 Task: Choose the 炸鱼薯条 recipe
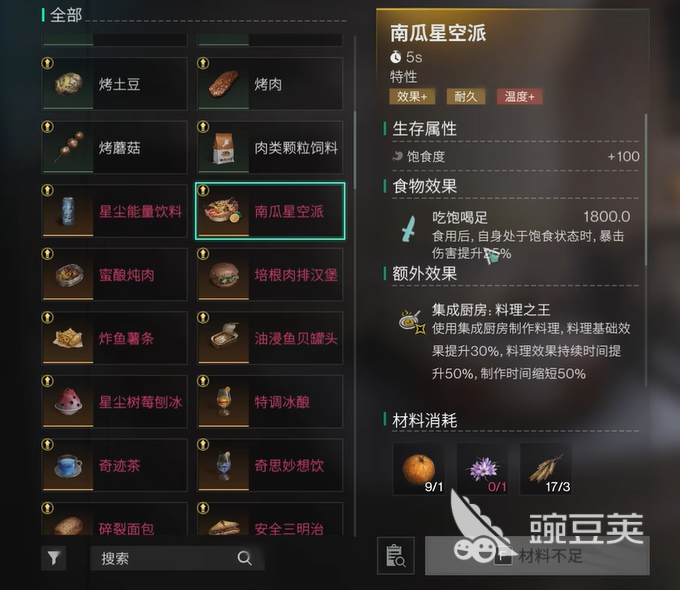pos(114,338)
